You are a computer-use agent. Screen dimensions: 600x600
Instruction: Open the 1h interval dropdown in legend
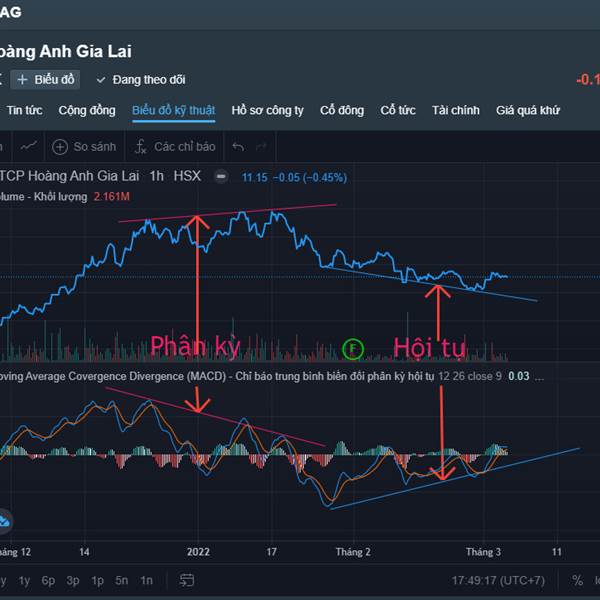click(157, 176)
